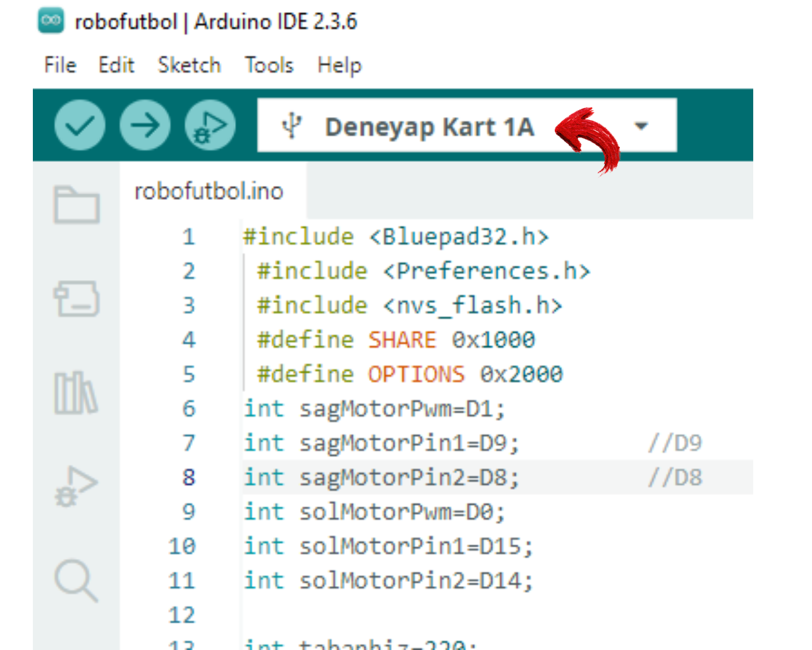Open the Debug panel in the sidebar
Image resolution: width=812 pixels, height=650 pixels.
point(76,486)
